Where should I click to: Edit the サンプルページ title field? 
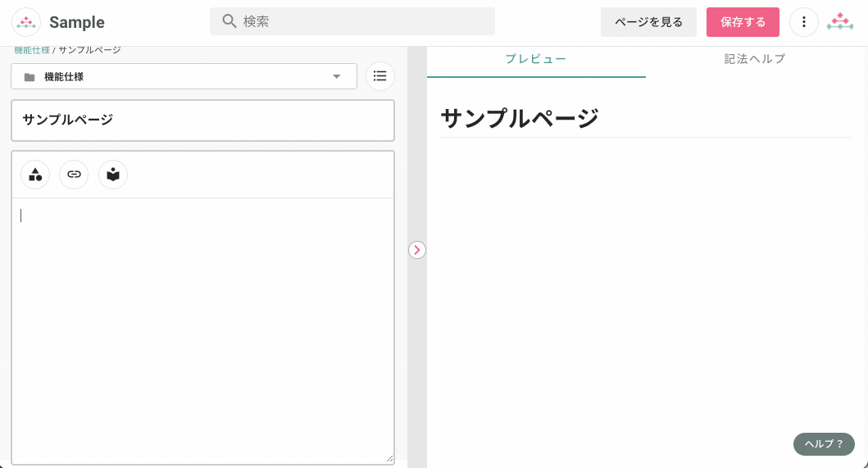202,120
